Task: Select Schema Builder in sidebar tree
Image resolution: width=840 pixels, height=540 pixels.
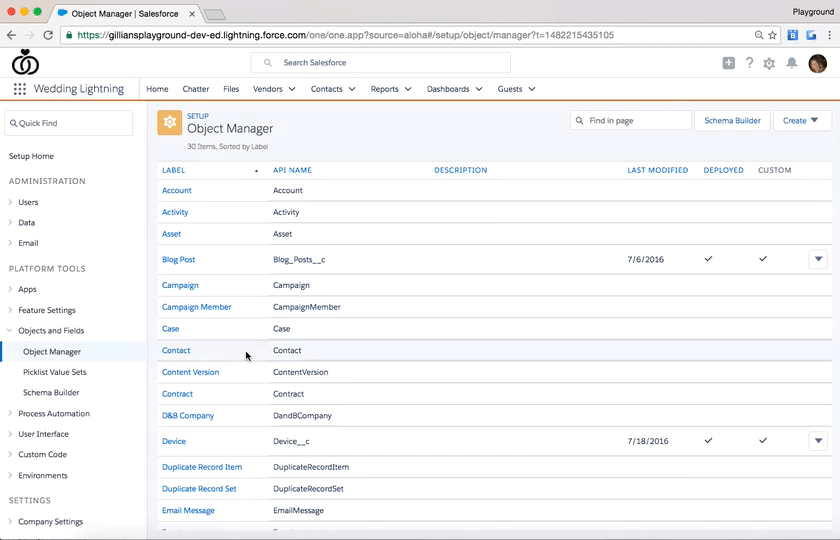Action: pyautogui.click(x=51, y=392)
